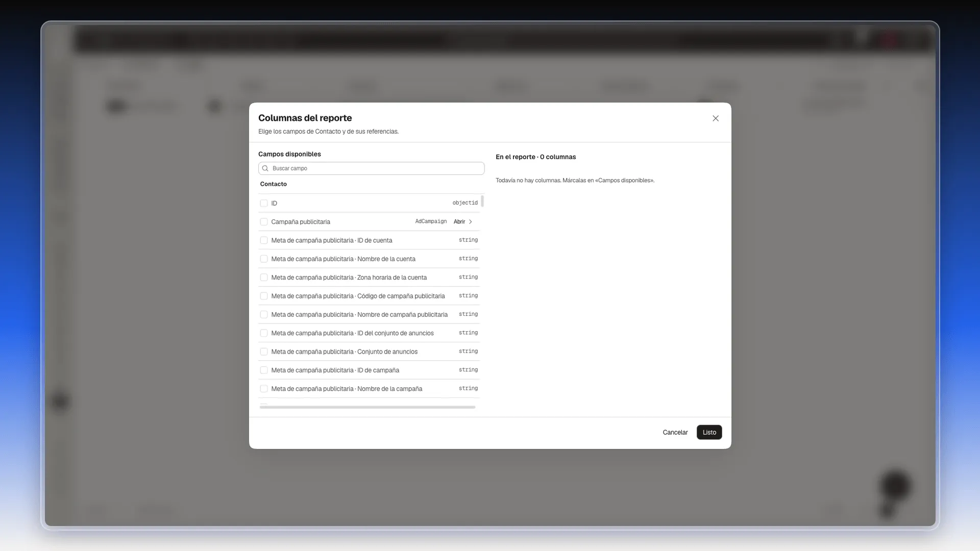Enable Zona horaria de la cuenta checkbox

pyautogui.click(x=264, y=278)
